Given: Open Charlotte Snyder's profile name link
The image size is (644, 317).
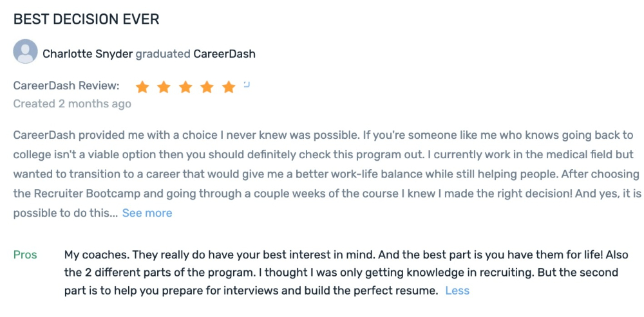Looking at the screenshot, I should click(x=88, y=54).
